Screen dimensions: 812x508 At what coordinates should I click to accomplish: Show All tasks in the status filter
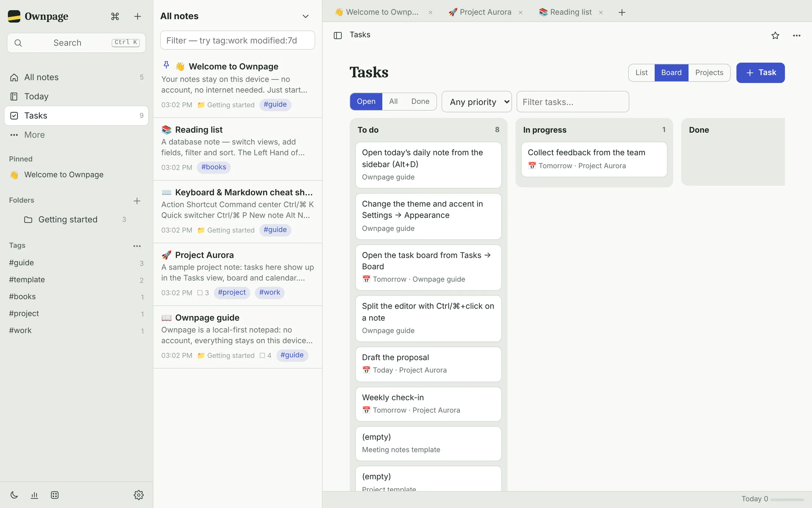pyautogui.click(x=393, y=101)
